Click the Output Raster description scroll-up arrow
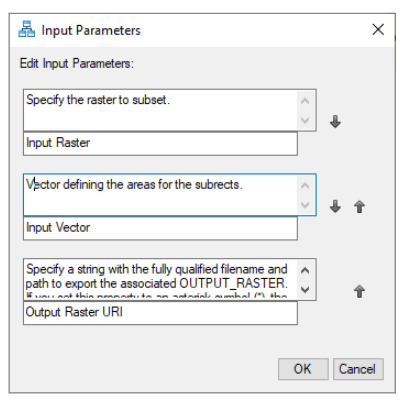This screenshot has height=407, width=406. click(x=305, y=270)
